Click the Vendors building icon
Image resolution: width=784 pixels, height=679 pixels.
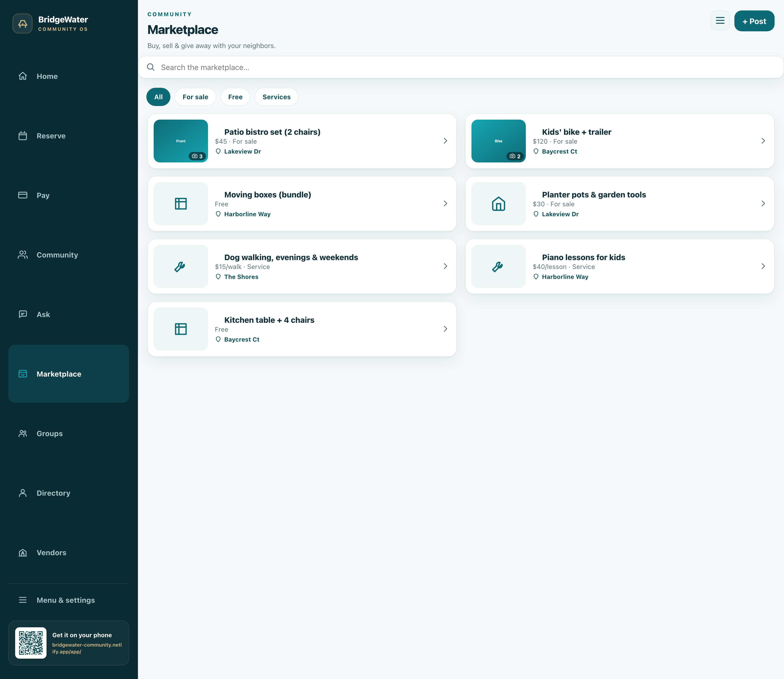coord(23,552)
